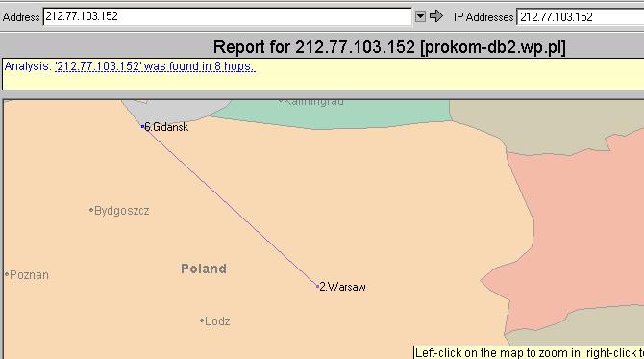Click the Poznan city dot on map
The image size is (644, 359).
7,274
